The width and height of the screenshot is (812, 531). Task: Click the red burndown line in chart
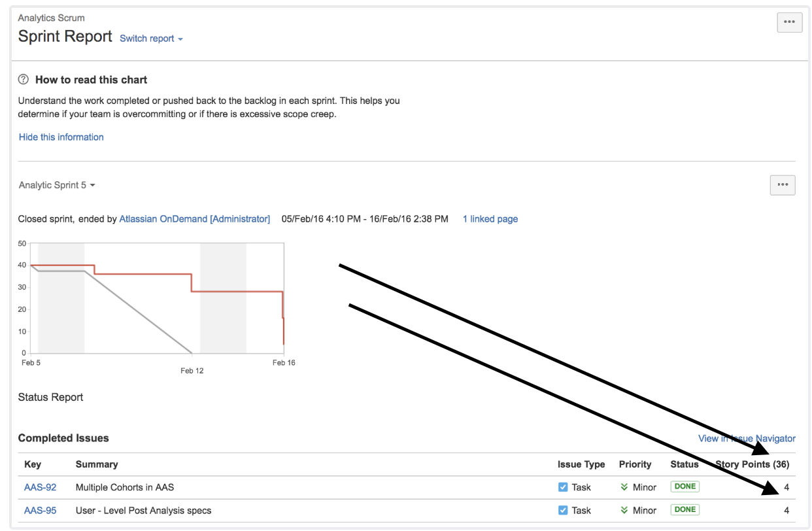pos(237,292)
